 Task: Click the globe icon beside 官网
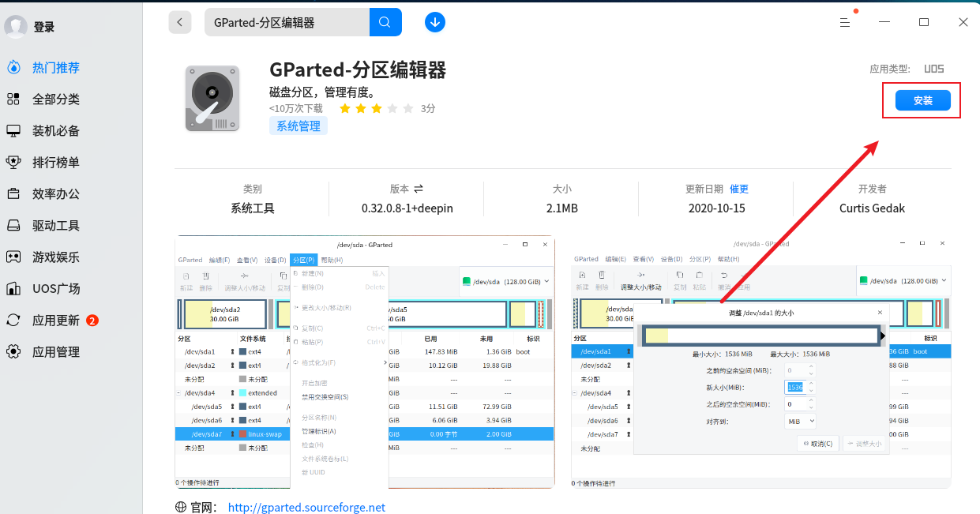tap(181, 507)
